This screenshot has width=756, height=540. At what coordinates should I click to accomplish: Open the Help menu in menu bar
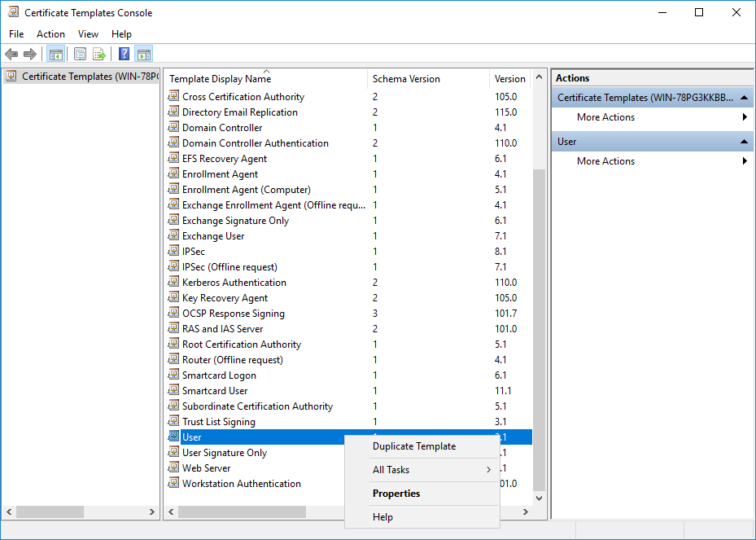click(x=121, y=33)
